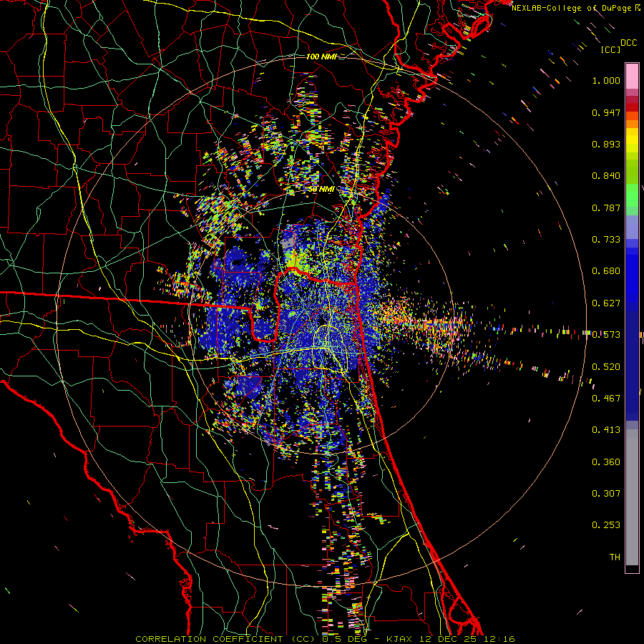Click the black radar site center dot
Viewport: 644px width, 644px height.
[322, 321]
